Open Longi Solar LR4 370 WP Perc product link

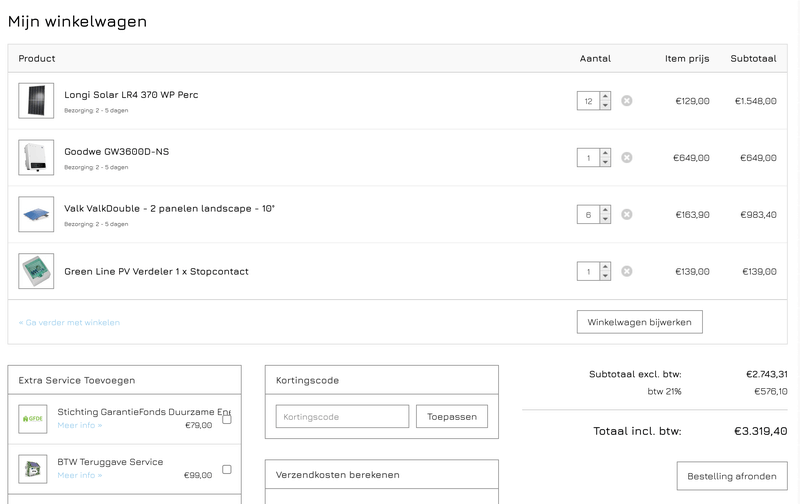[131, 94]
